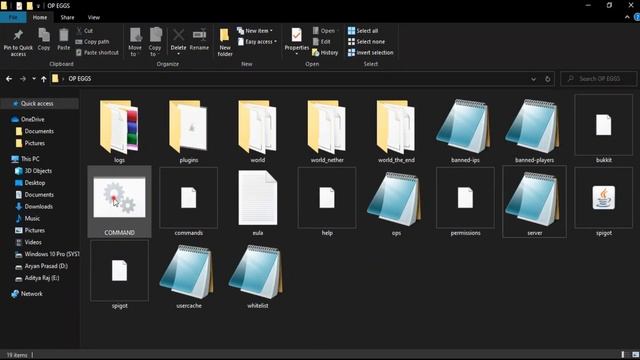Click the Delete ribbon button
This screenshot has height=360, width=640.
pos(178,42)
